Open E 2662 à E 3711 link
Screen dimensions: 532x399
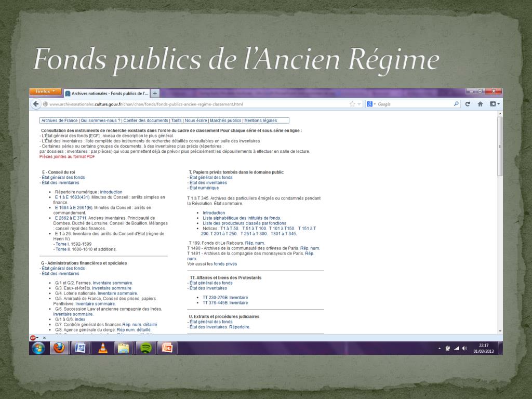coord(71,218)
